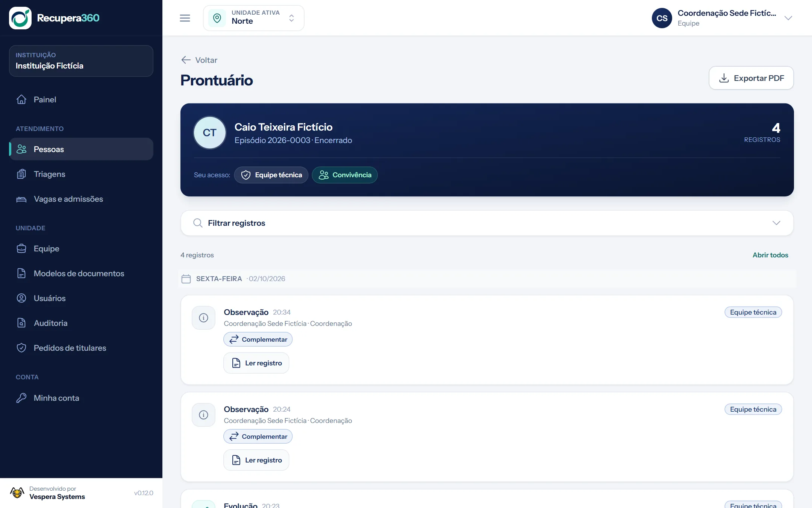Click the info icon of the 20:24 Observação
The width and height of the screenshot is (812, 508).
coord(204,415)
